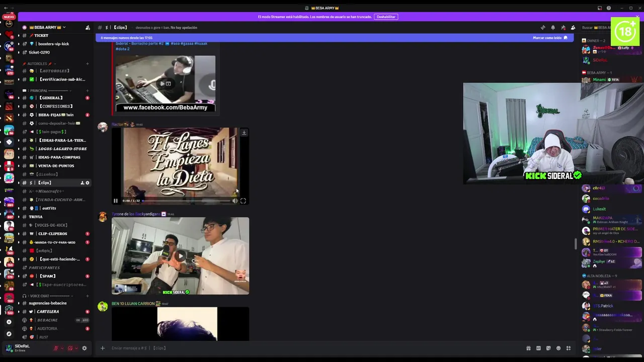Open notification settings bell icon
Screen dimensions: 644x362
pos(553,28)
